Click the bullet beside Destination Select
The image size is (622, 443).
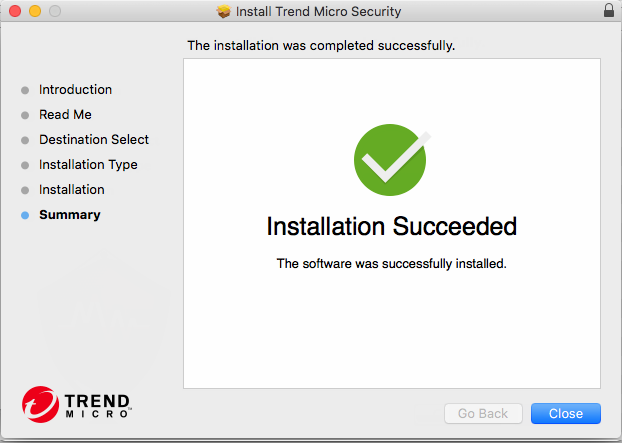coord(25,140)
